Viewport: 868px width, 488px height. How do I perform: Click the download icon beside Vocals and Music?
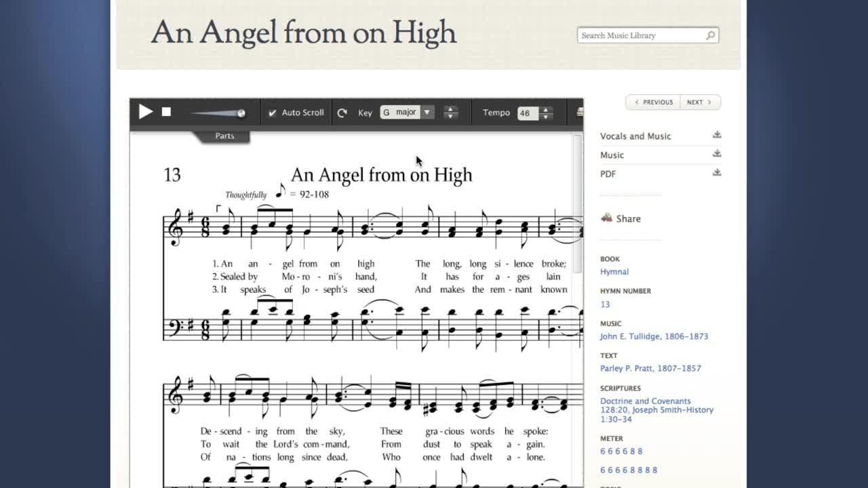tap(717, 135)
